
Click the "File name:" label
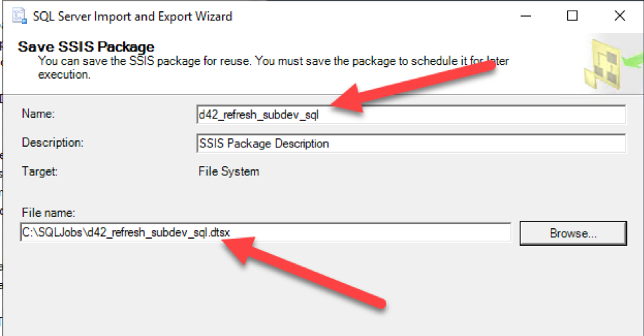[x=48, y=212]
